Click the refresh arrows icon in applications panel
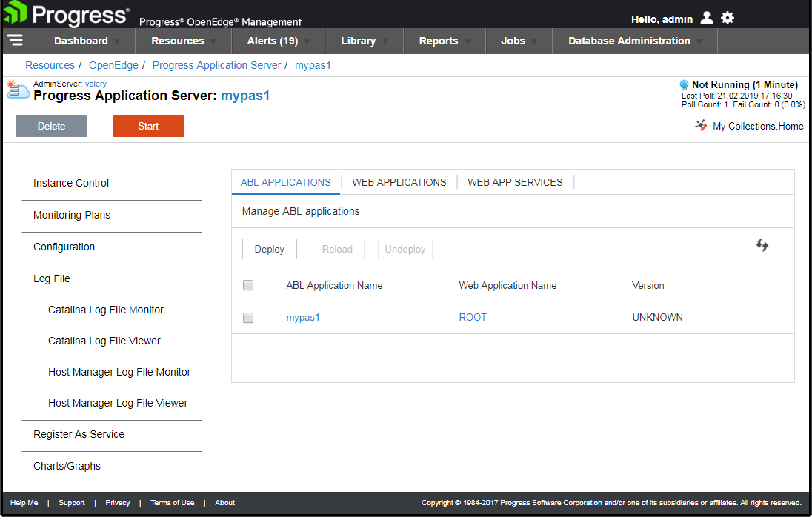 click(762, 245)
